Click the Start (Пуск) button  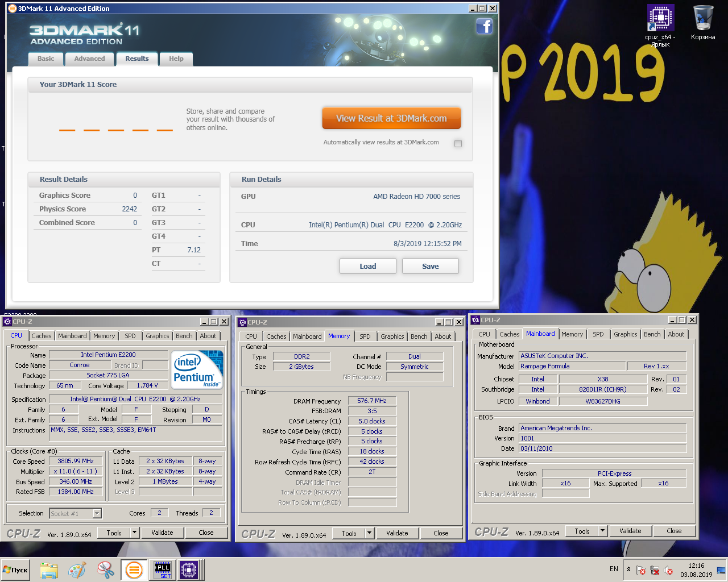pos(15,570)
